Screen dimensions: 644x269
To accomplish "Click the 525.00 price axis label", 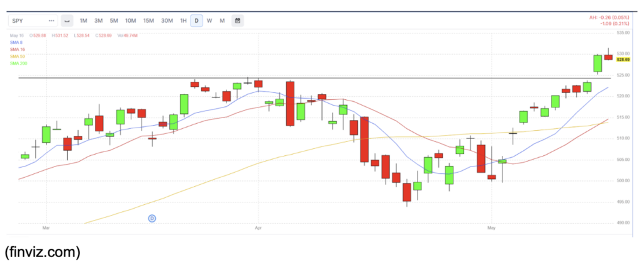I will coord(623,75).
